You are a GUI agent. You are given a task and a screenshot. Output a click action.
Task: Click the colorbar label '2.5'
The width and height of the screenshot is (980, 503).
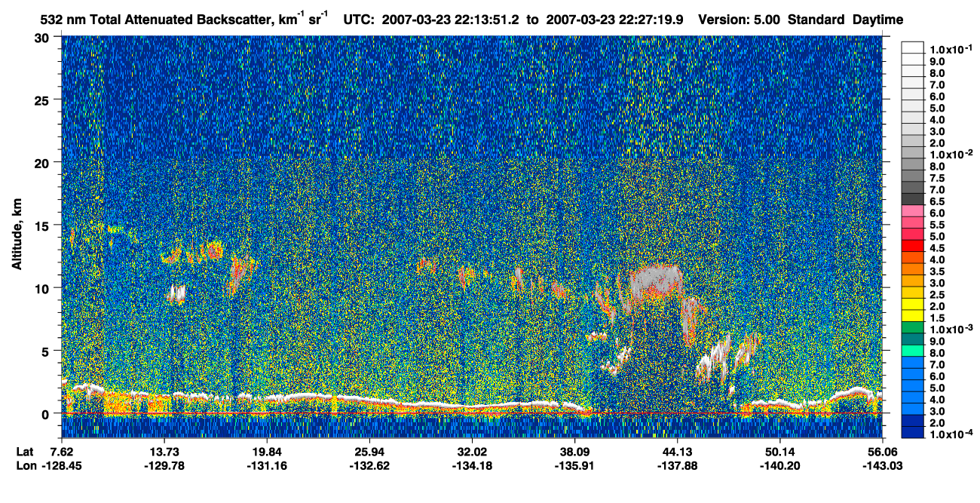pos(938,295)
